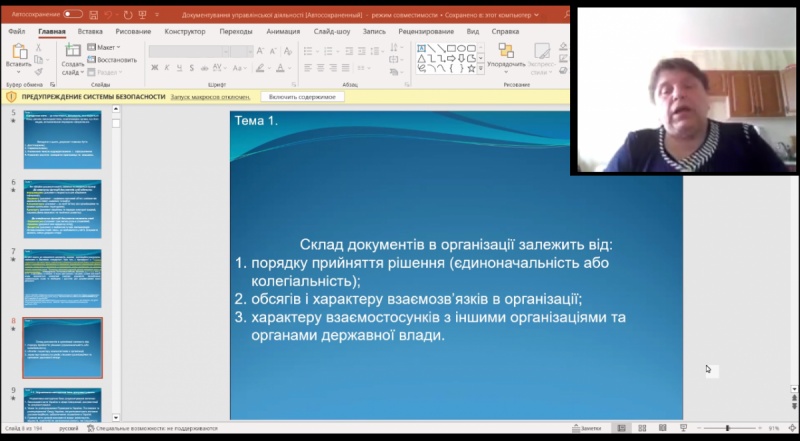
Task: Select slide 6 thumbnail
Action: (x=62, y=208)
